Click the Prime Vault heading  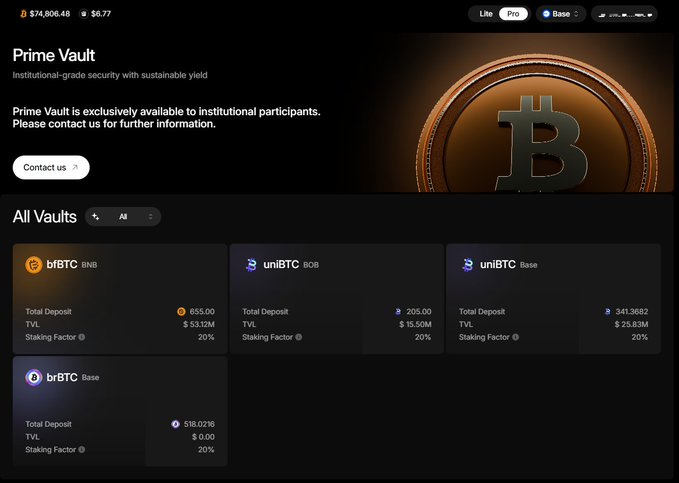pos(54,55)
